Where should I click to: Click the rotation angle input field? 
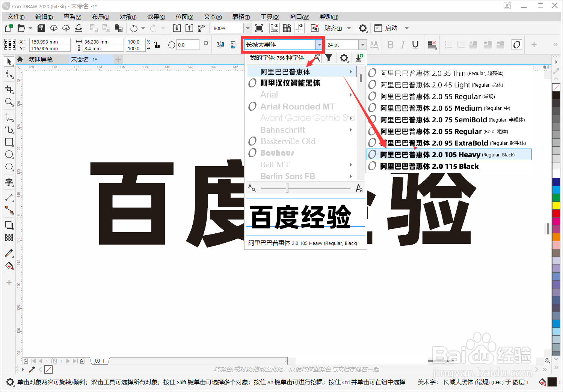click(187, 45)
